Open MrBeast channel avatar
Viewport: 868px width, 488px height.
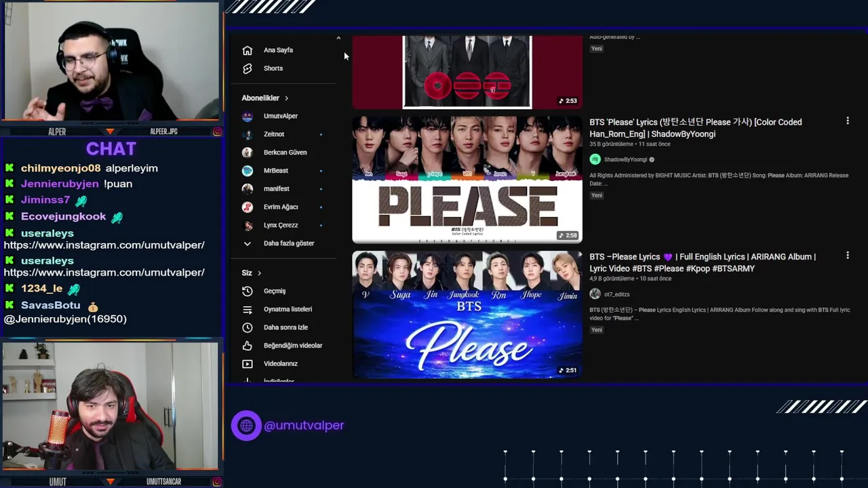[248, 171]
